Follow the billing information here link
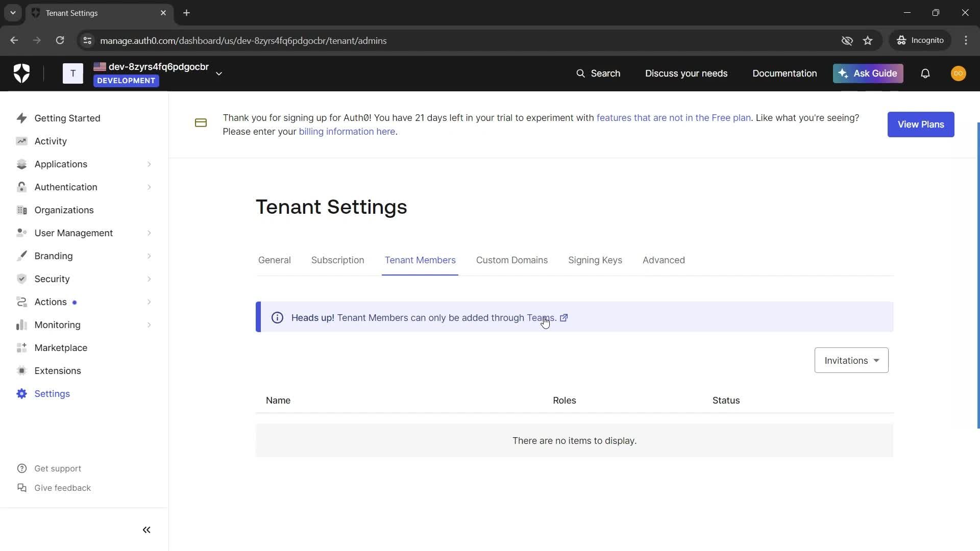 (347, 132)
